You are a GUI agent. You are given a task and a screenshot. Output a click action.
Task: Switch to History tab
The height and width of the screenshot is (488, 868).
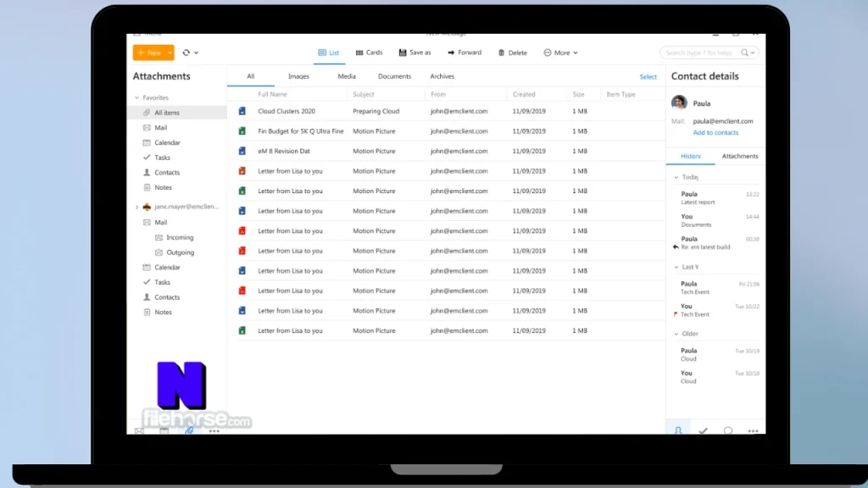690,156
